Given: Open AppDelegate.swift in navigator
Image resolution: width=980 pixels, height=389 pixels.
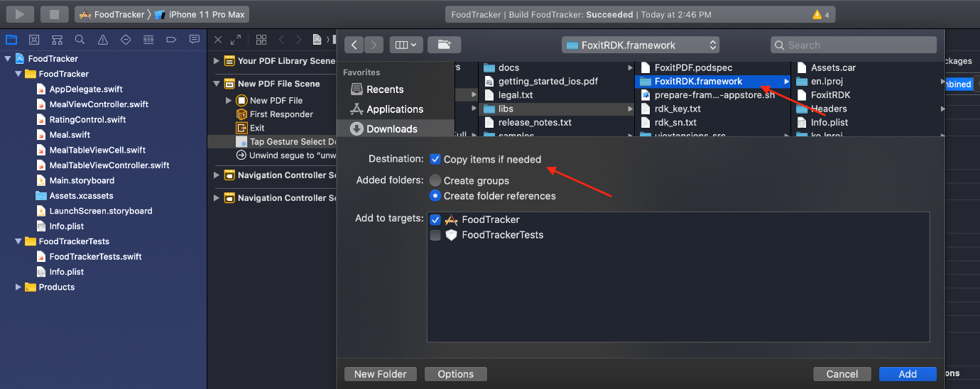Looking at the screenshot, I should click(86, 89).
